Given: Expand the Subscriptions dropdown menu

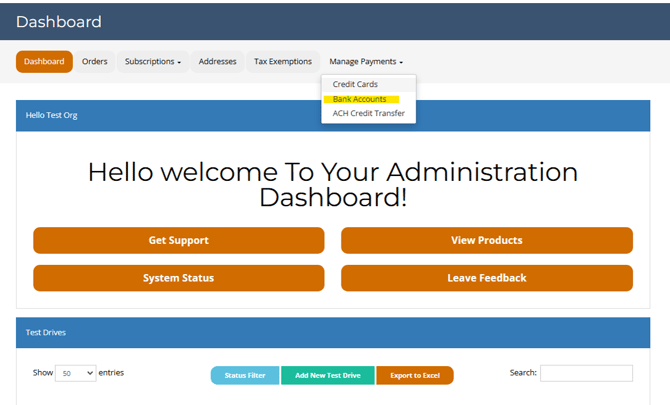Looking at the screenshot, I should (153, 62).
